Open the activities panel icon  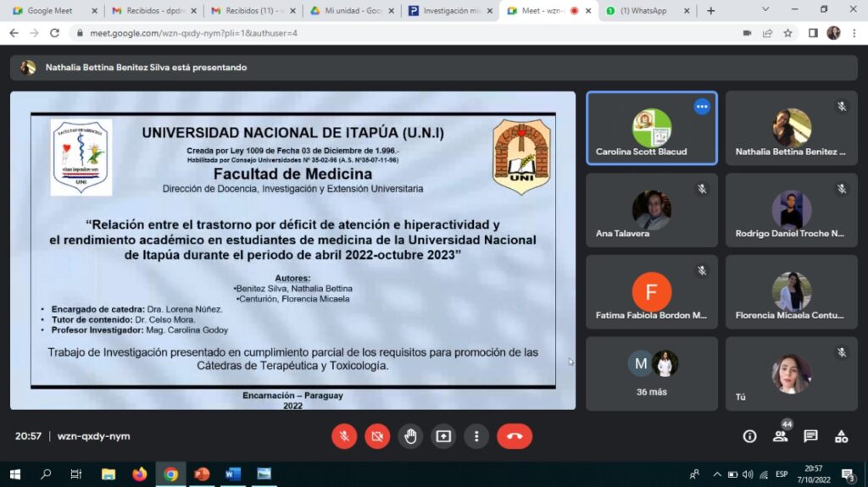coord(841,436)
